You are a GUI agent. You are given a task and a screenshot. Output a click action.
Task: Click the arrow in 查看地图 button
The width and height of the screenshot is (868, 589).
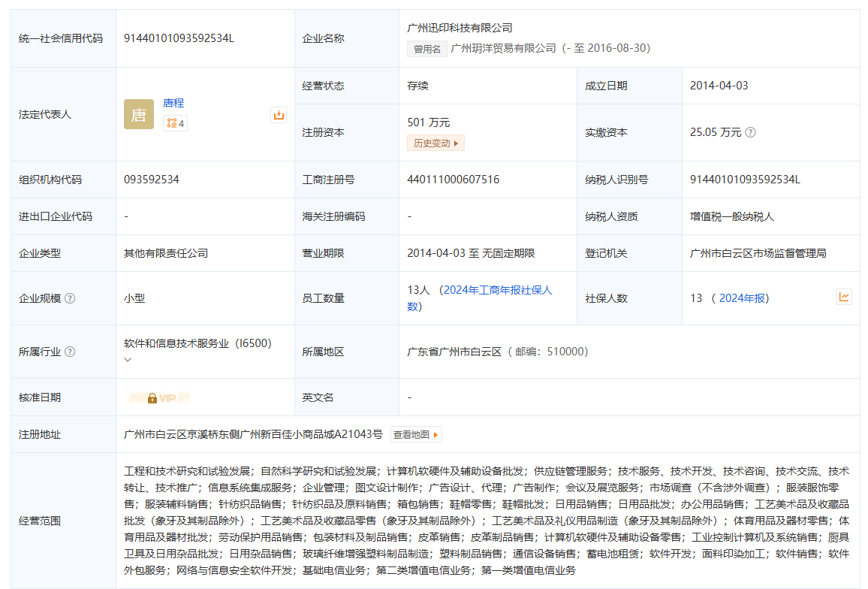tap(436, 435)
